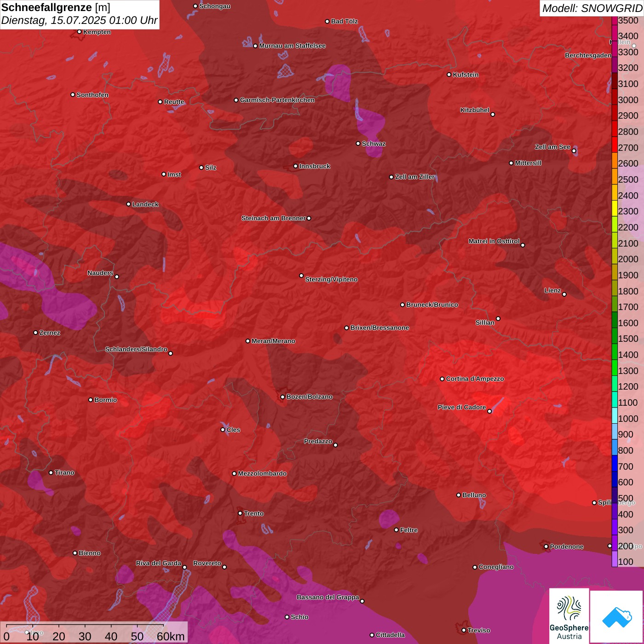
Task: Click the Kempten city label
Action: [x=97, y=32]
